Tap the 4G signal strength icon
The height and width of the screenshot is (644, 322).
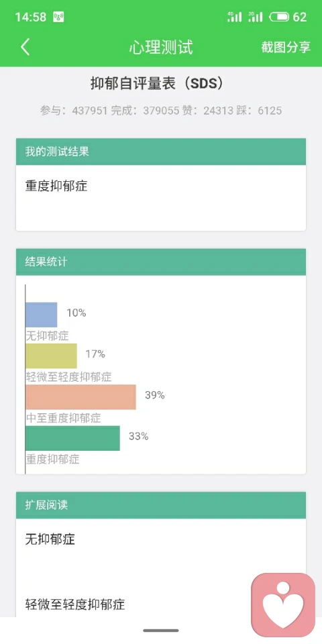click(x=235, y=17)
